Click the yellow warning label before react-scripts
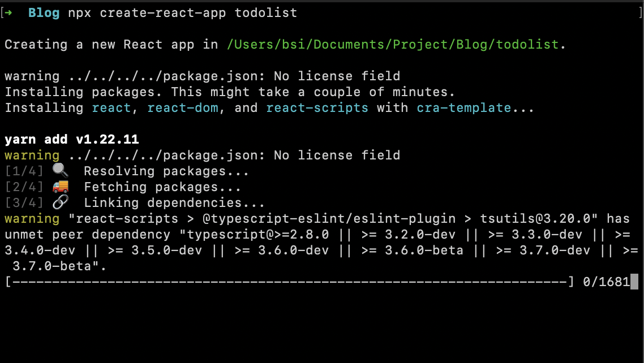644x363 pixels. (32, 219)
